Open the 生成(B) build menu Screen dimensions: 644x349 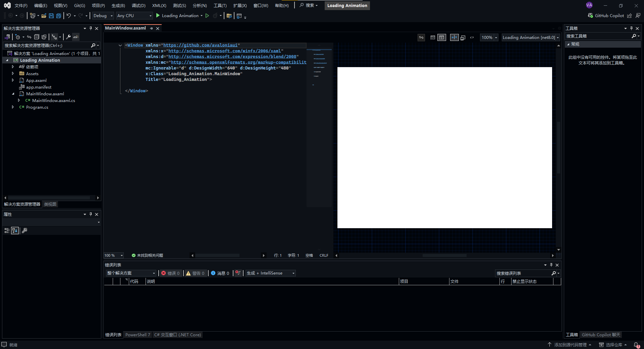pyautogui.click(x=118, y=6)
